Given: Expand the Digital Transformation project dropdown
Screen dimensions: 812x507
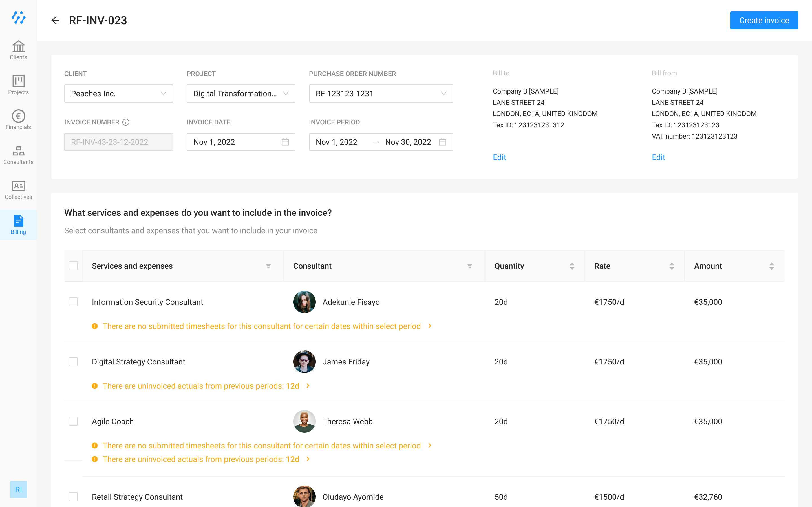Looking at the screenshot, I should pos(240,94).
